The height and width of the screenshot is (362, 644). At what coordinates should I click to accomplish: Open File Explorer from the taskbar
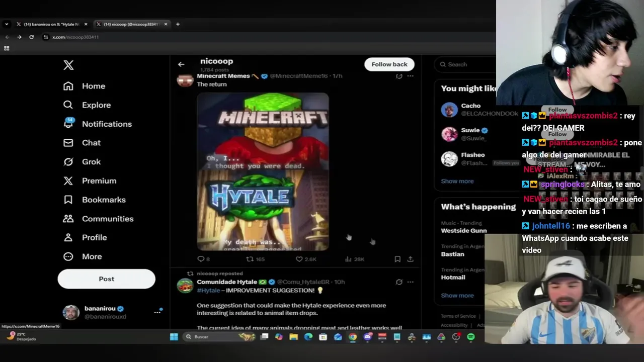[x=293, y=337]
